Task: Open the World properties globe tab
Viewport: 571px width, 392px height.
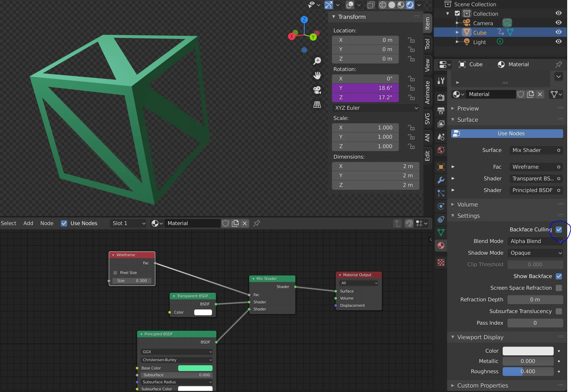Action: (x=441, y=150)
